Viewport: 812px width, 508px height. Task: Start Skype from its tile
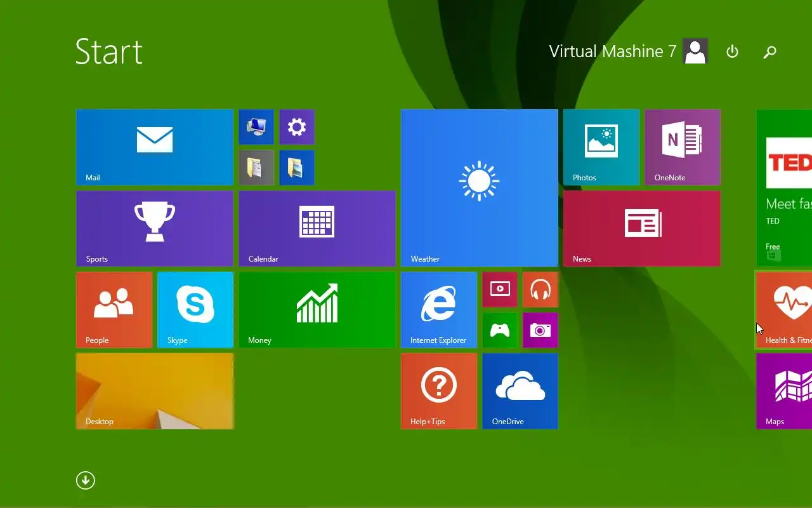pos(195,310)
